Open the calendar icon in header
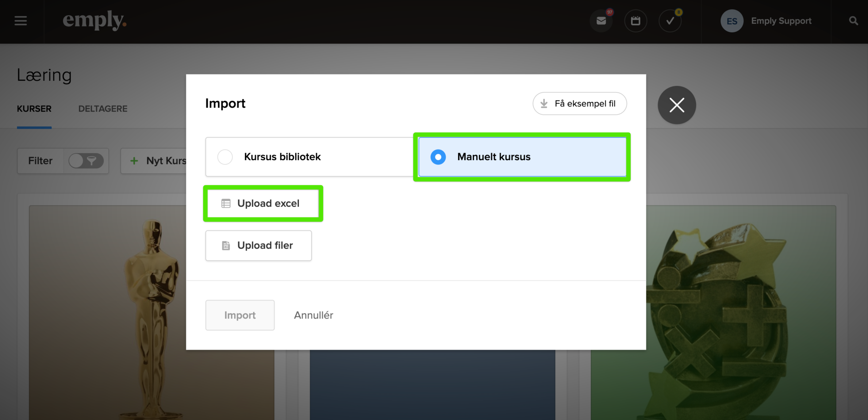Image resolution: width=868 pixels, height=420 pixels. [635, 21]
